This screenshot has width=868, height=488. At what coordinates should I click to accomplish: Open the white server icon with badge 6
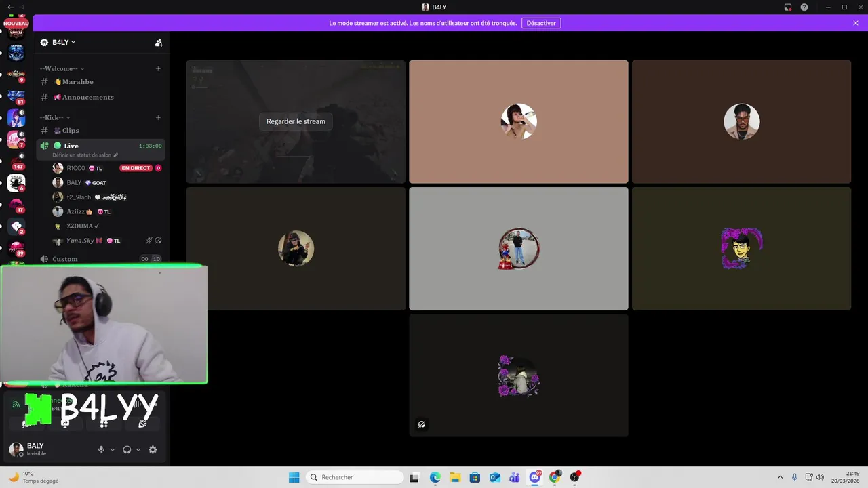click(x=16, y=183)
